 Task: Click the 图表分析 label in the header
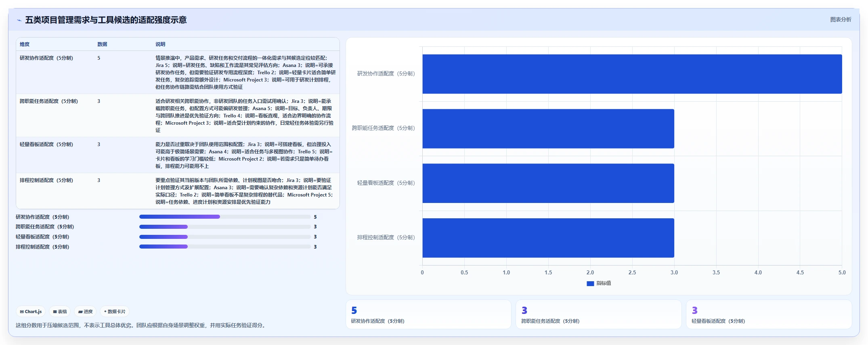point(841,19)
